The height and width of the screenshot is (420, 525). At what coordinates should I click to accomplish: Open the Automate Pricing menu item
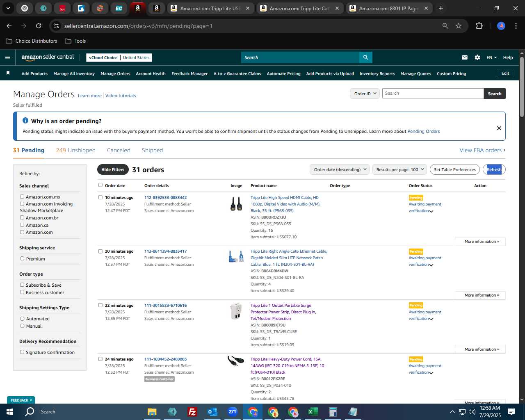click(283, 74)
